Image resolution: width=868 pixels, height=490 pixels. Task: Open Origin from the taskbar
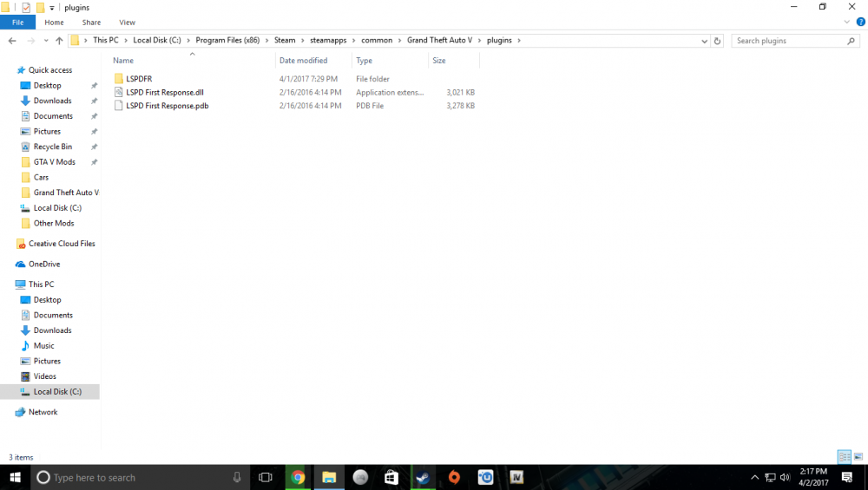click(x=455, y=477)
